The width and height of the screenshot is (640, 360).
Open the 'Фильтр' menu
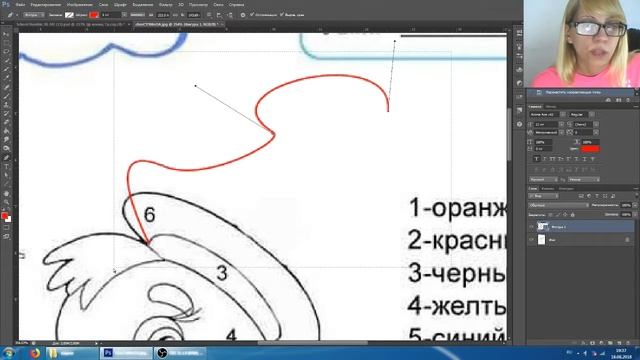pos(165,5)
